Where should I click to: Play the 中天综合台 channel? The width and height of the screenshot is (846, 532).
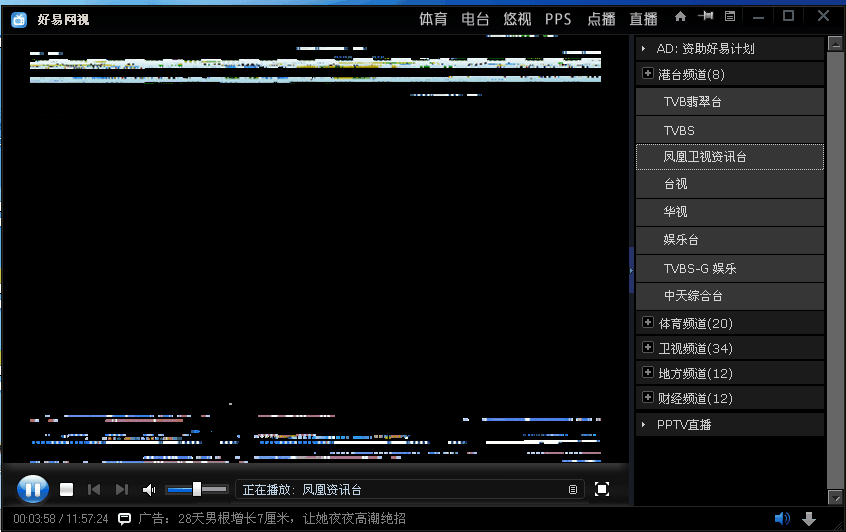point(730,296)
